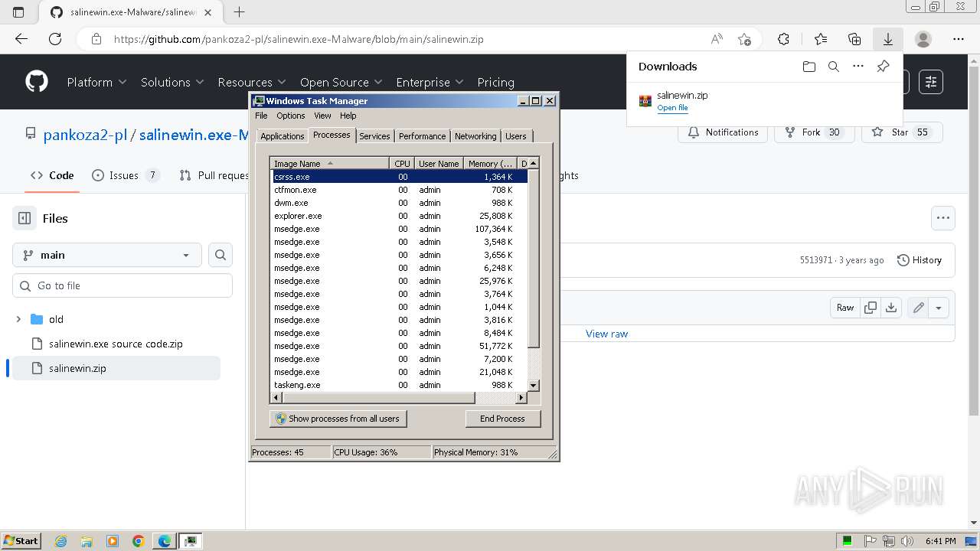The width and height of the screenshot is (980, 551).
Task: Refresh the page with reload icon
Action: coord(55,39)
